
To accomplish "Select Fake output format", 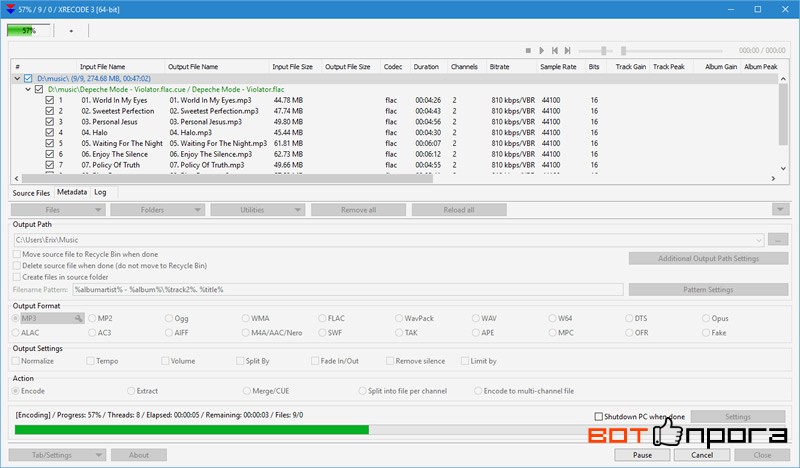I will pyautogui.click(x=706, y=333).
